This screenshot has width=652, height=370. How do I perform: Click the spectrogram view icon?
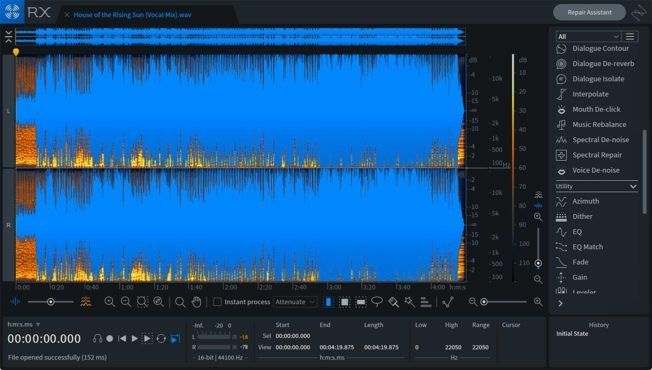click(86, 301)
